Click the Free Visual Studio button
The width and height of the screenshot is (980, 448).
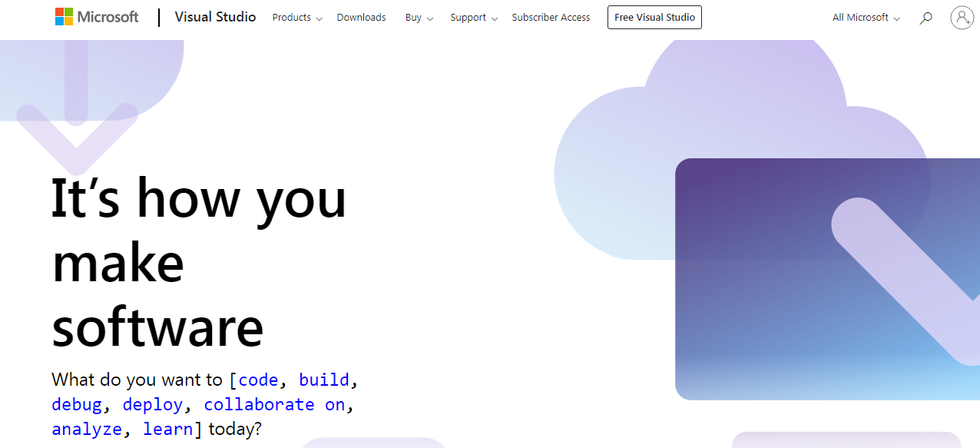[x=654, y=18]
